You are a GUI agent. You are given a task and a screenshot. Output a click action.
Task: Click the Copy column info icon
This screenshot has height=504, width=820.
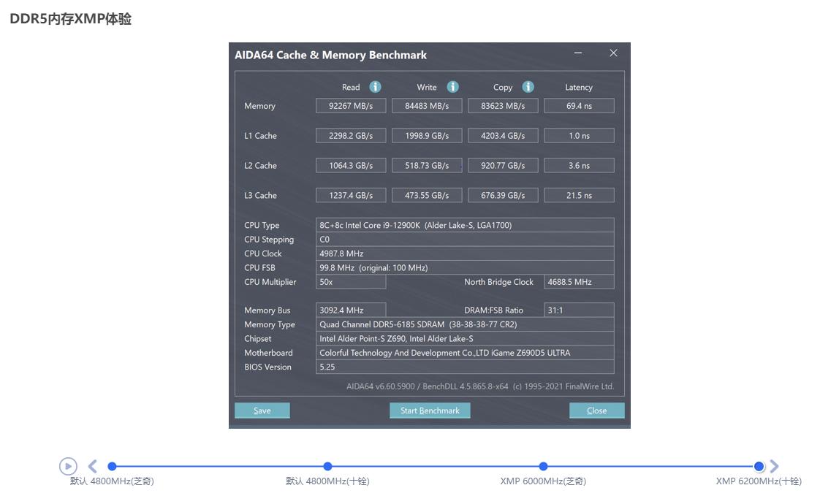point(528,87)
